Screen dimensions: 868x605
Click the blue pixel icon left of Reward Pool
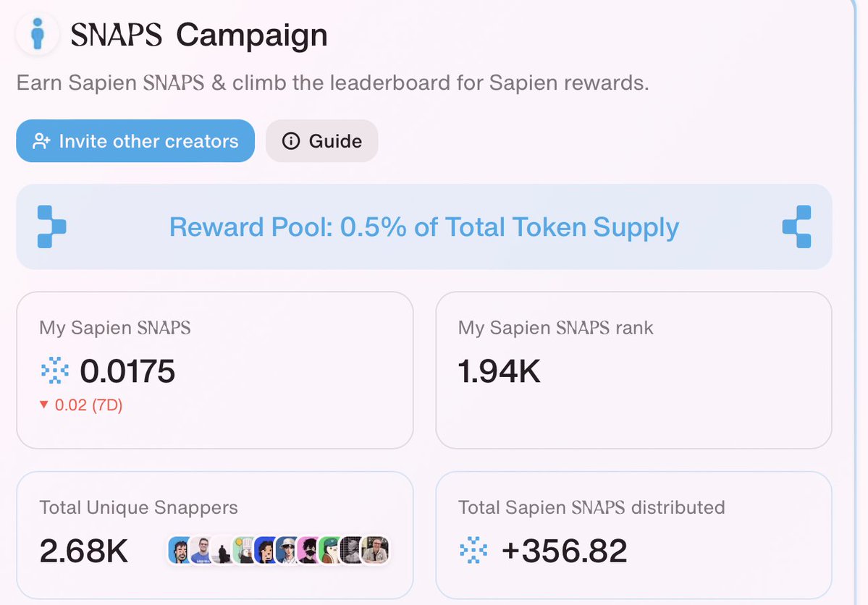pos(51,227)
